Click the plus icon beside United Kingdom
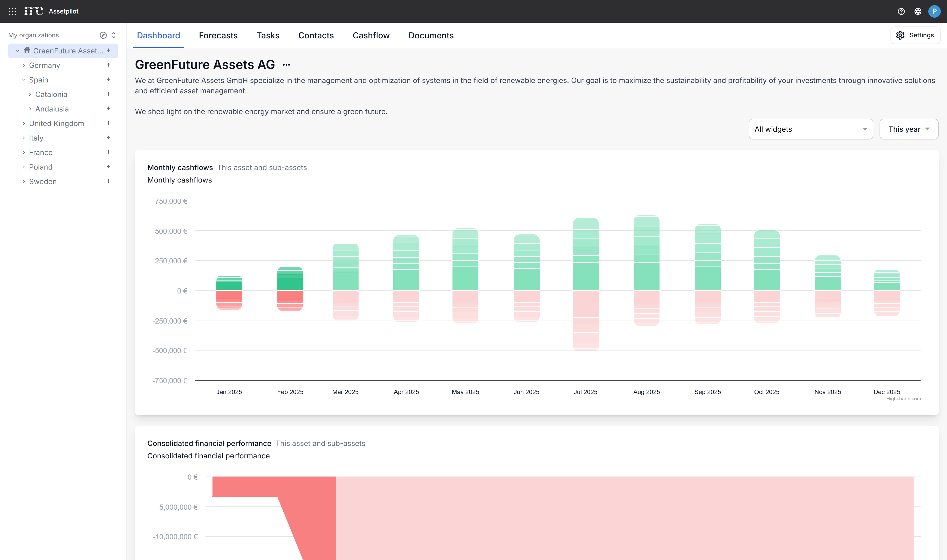Image resolution: width=947 pixels, height=560 pixels. (108, 123)
